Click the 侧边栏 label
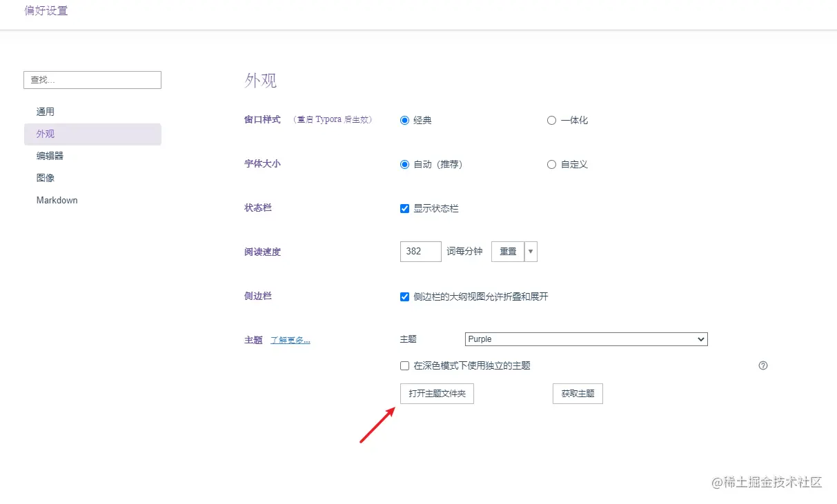 (258, 296)
